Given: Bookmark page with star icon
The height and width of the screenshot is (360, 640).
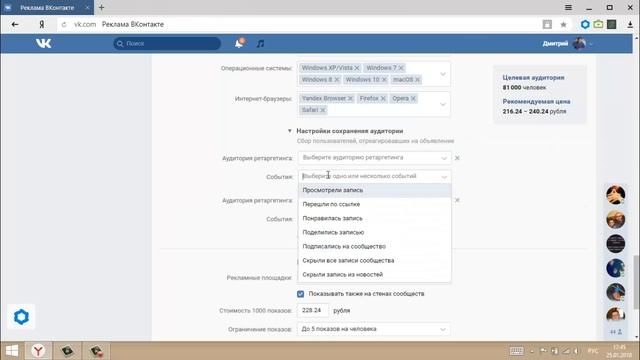Looking at the screenshot, I should [x=563, y=24].
